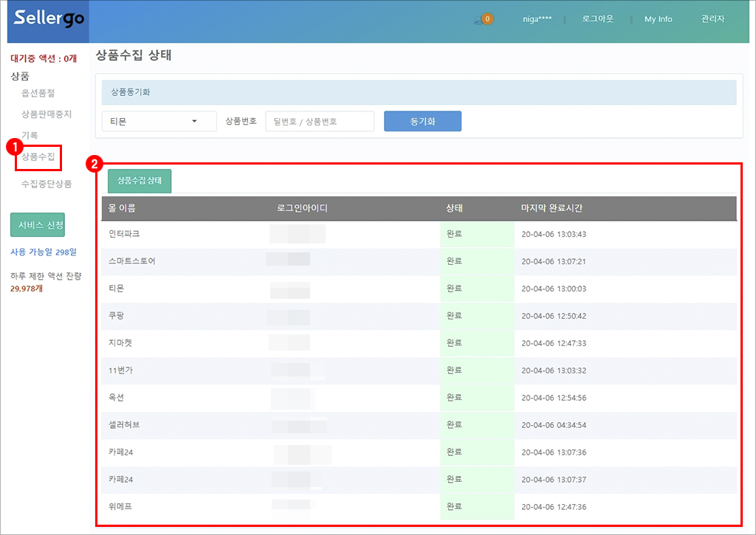Click the 상태 column header
The height and width of the screenshot is (535, 756).
coord(454,208)
